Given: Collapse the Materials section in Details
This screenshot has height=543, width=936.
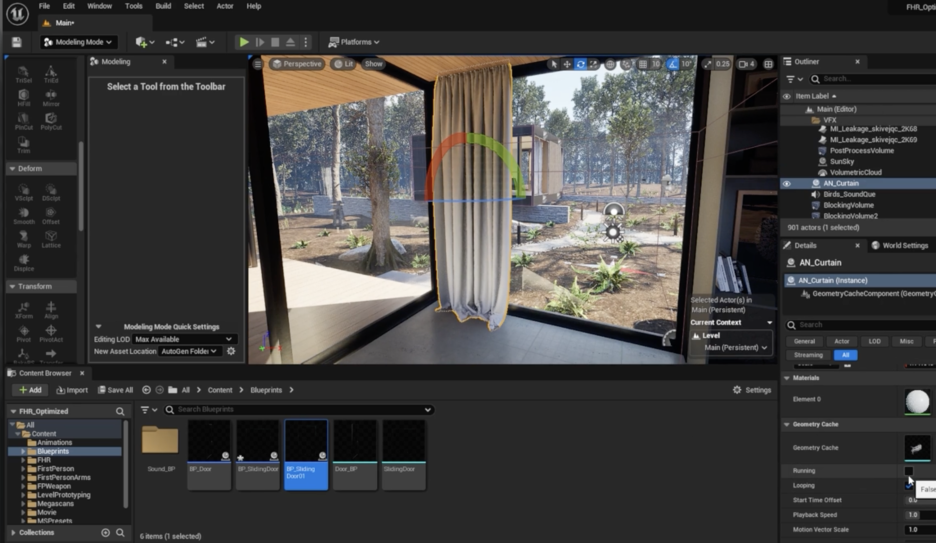Looking at the screenshot, I should pos(787,378).
